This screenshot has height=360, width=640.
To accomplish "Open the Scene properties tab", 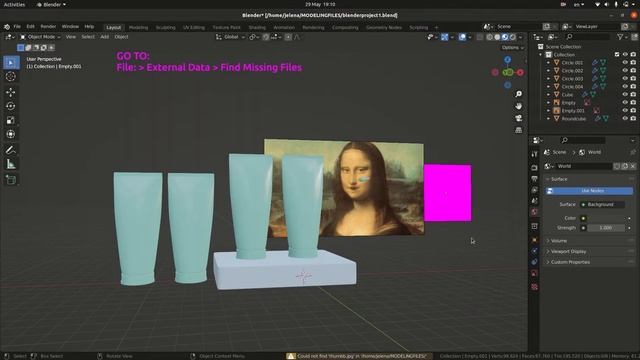I will click(534, 201).
